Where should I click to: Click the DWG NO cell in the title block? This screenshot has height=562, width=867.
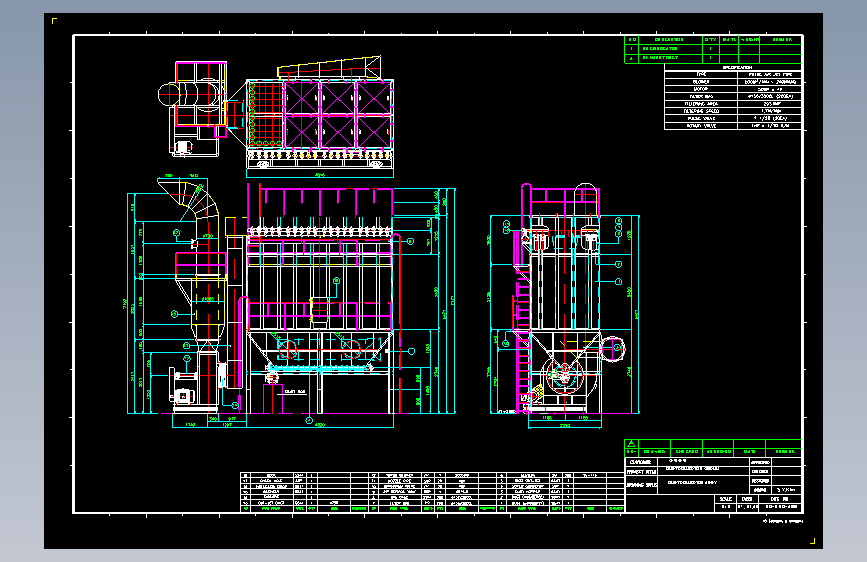[780, 499]
